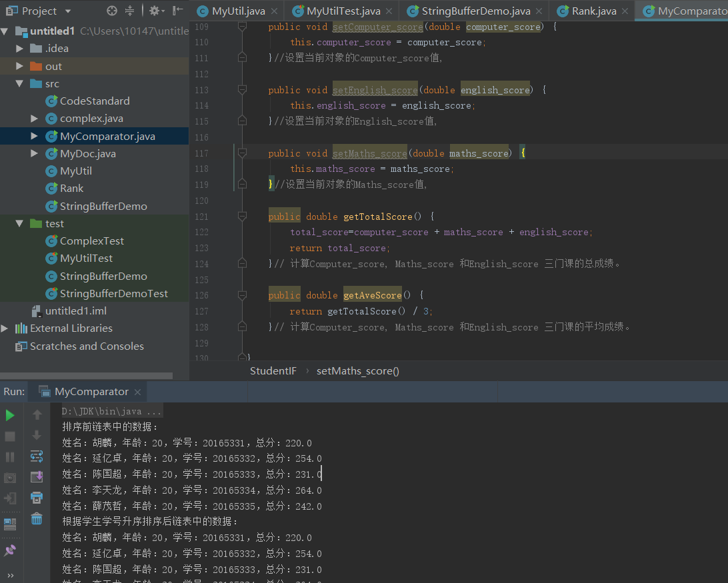Click the Project panel horizontal scrollbar

pos(87,376)
